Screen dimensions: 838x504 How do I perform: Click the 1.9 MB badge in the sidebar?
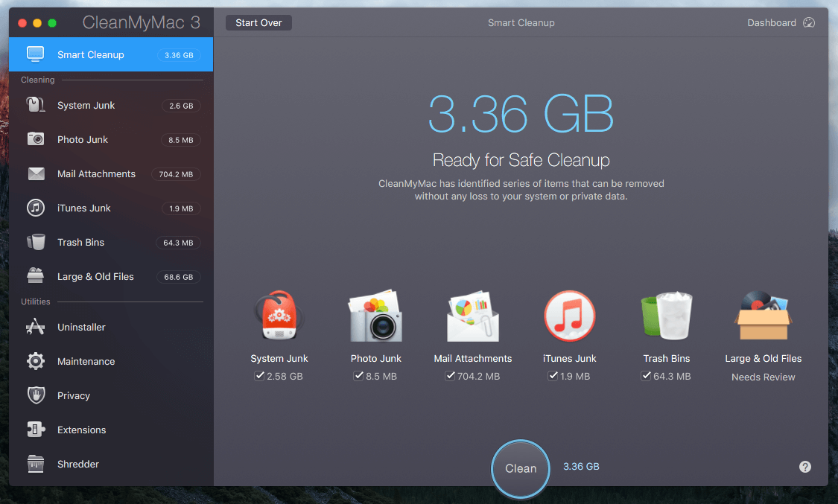181,208
